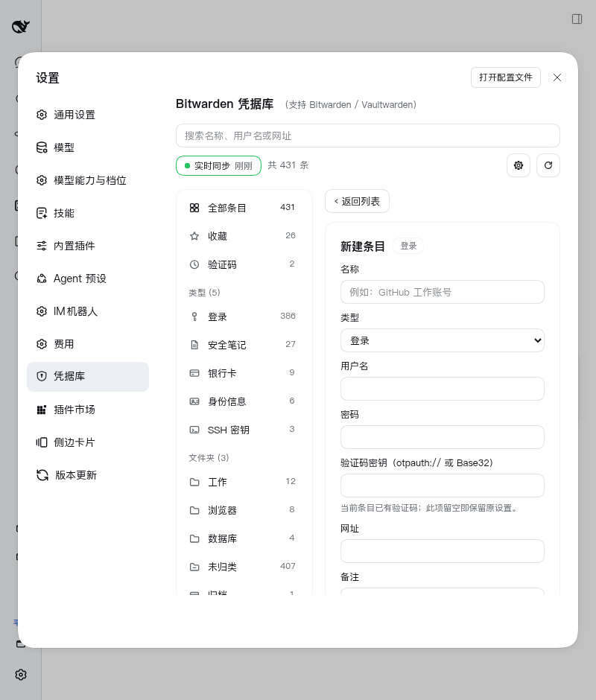
Task: Select 通用设置 label in sidebar
Action: coord(74,115)
